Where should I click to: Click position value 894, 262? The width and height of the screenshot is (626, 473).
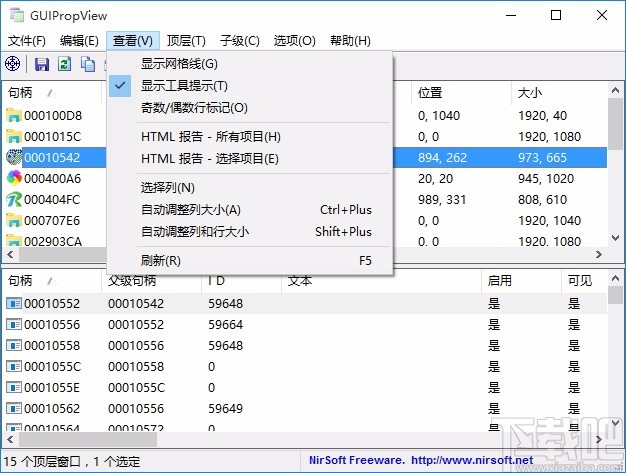click(442, 158)
